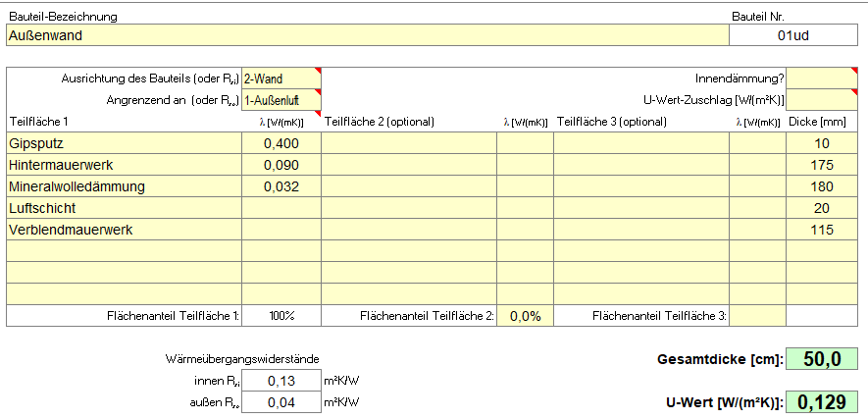
Task: Select the Hintermauerwerk layer cell
Action: point(124,165)
